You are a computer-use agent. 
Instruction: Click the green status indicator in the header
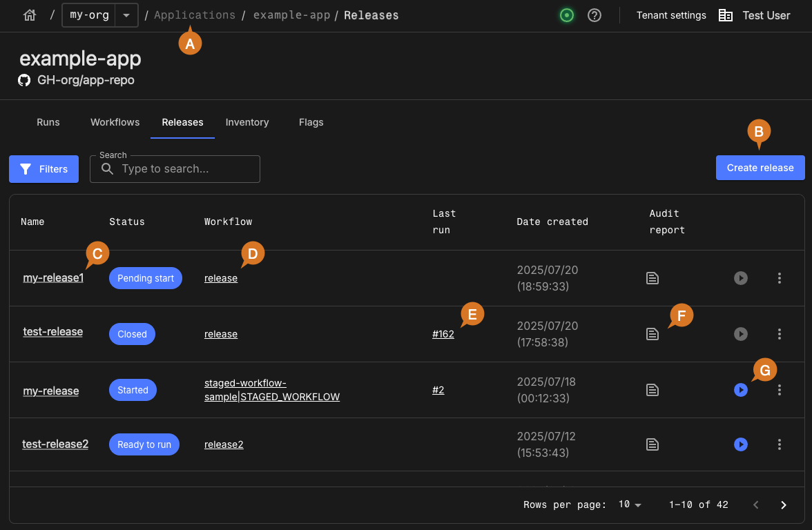(x=567, y=15)
